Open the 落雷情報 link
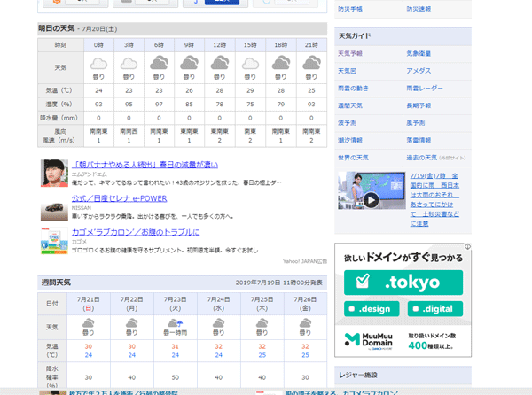This screenshot has width=532, height=395. [419, 140]
